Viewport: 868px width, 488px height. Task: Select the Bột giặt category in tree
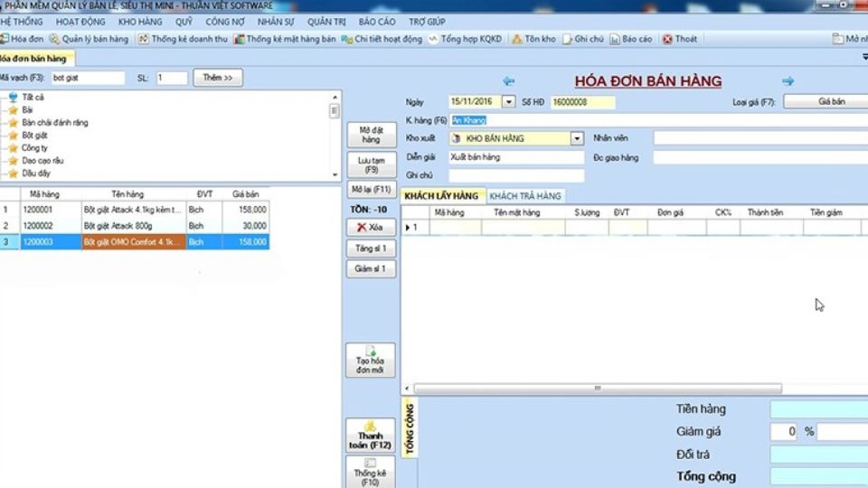point(34,135)
